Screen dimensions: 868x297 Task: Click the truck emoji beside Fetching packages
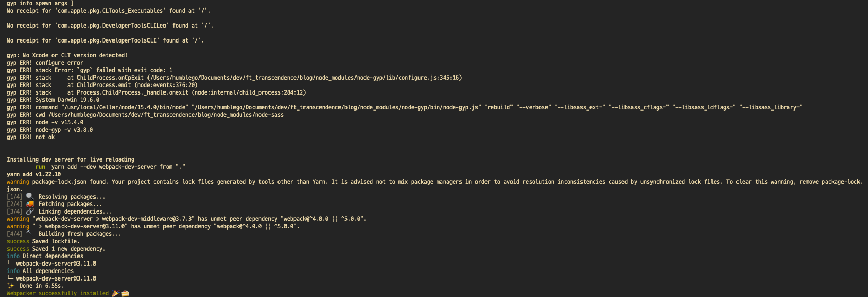(30, 204)
